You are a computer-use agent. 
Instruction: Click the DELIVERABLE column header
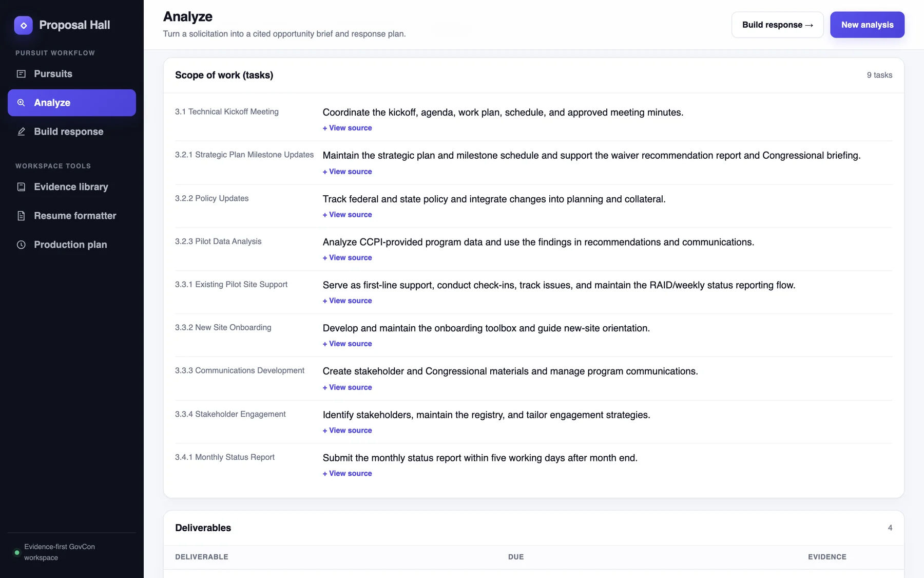tap(202, 557)
